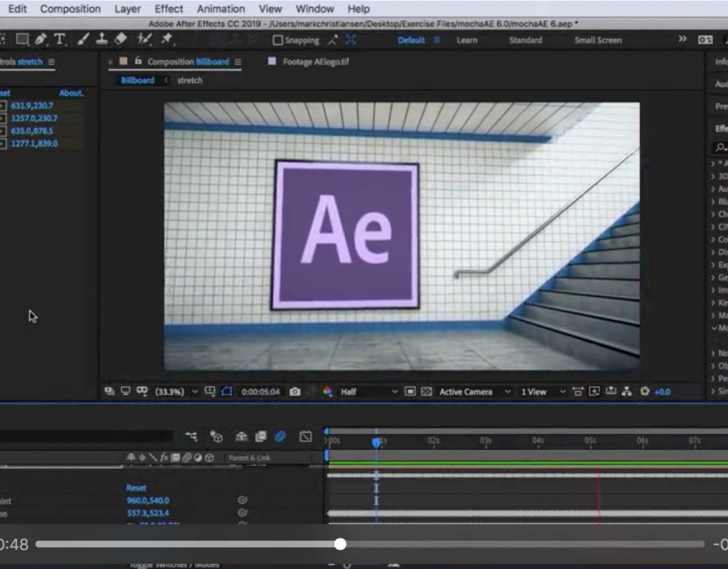728x569 pixels.
Task: Toggle Motion Blur for timeline layers
Action: pos(280,436)
